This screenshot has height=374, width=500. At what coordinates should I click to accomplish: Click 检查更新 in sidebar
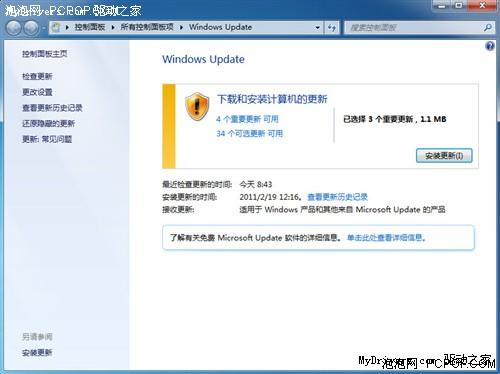point(37,76)
